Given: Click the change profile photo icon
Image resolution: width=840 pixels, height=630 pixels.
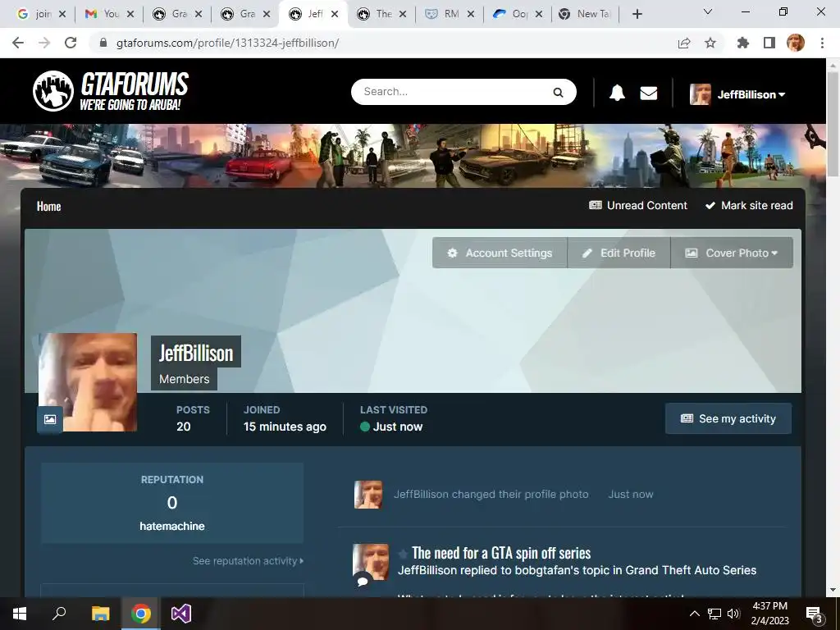Looking at the screenshot, I should [50, 419].
